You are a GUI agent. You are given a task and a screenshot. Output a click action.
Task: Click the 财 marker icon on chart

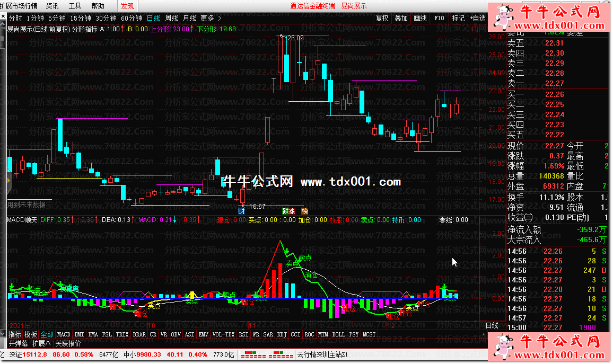click(x=241, y=211)
